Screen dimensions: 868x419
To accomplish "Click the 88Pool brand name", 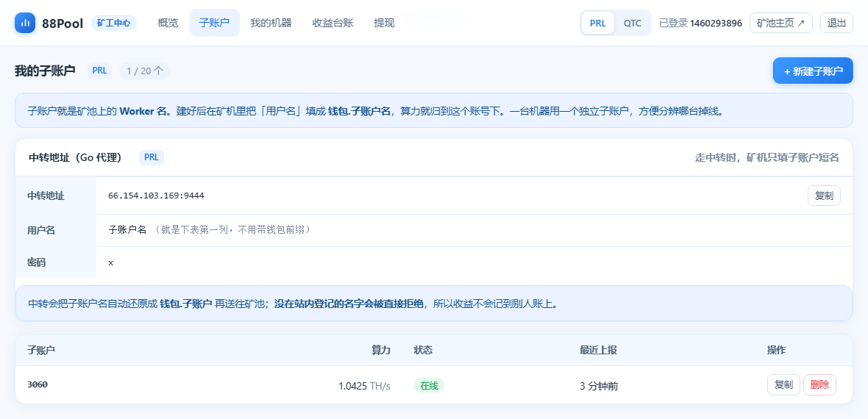I will click(x=63, y=24).
